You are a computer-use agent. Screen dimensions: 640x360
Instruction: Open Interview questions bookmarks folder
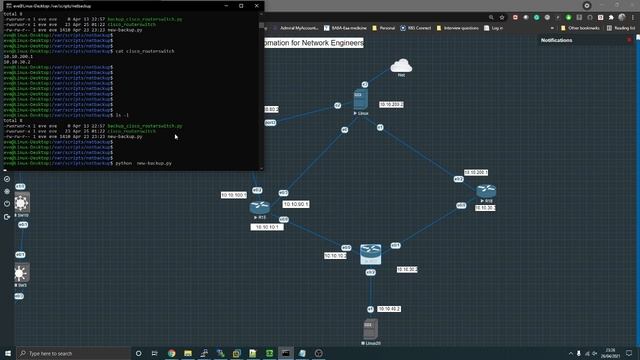(458, 28)
